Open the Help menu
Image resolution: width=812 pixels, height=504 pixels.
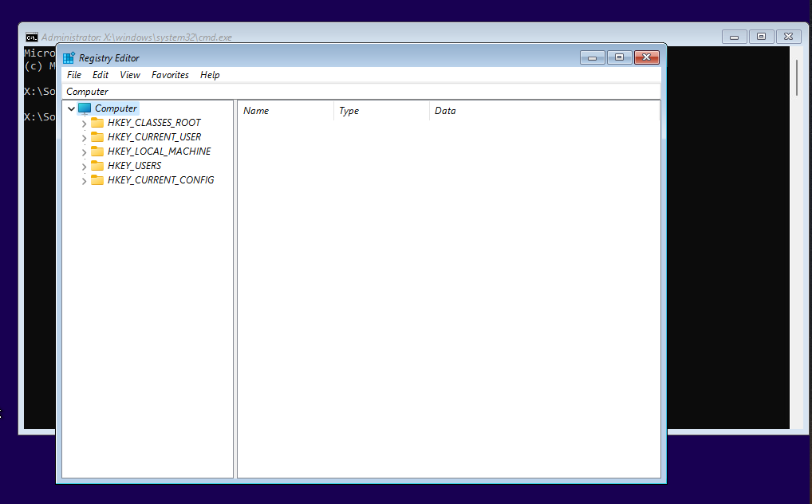click(210, 75)
